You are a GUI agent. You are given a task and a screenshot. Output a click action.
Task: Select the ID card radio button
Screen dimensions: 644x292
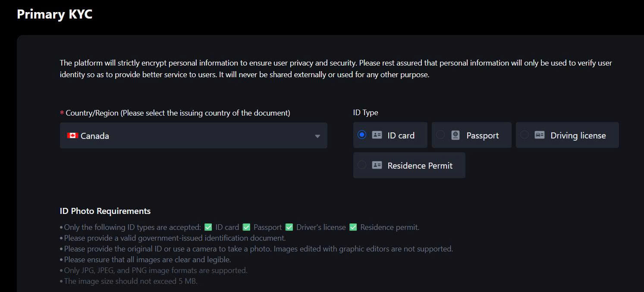click(x=361, y=135)
